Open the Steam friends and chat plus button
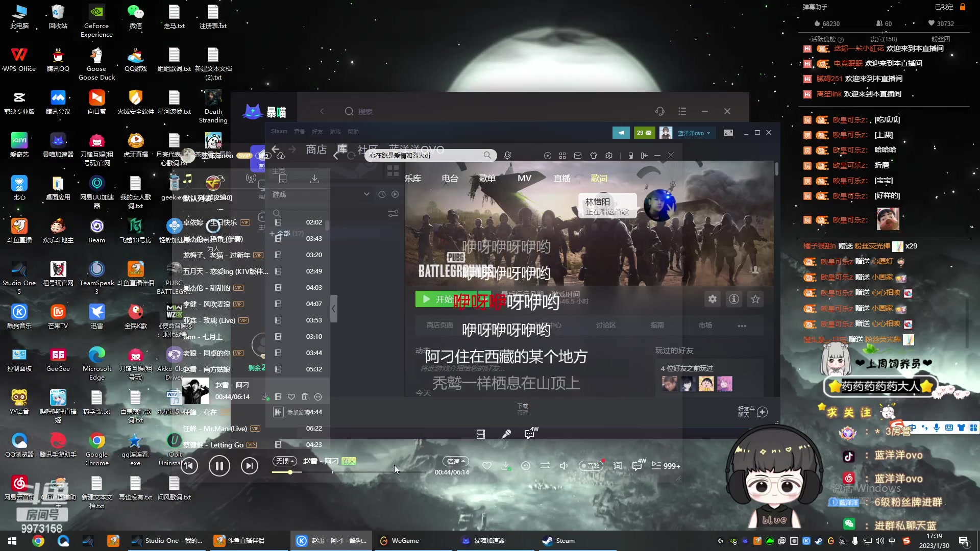This screenshot has width=980, height=551. (x=762, y=412)
